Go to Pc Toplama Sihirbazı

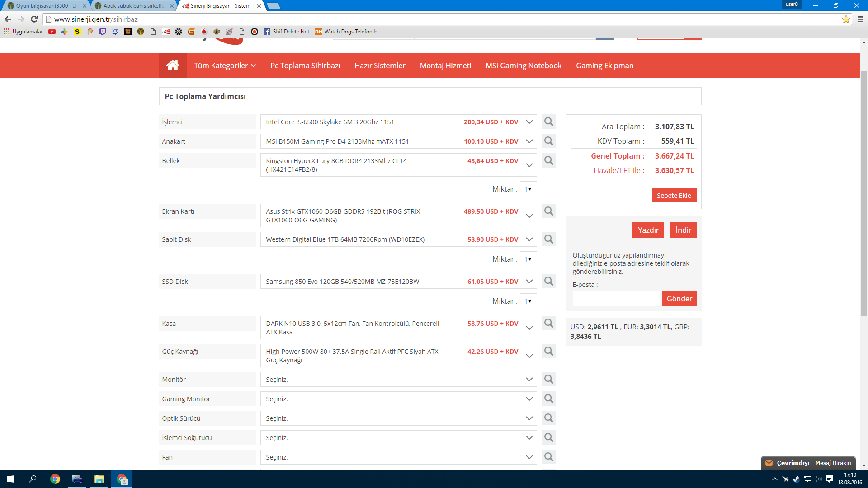(305, 66)
